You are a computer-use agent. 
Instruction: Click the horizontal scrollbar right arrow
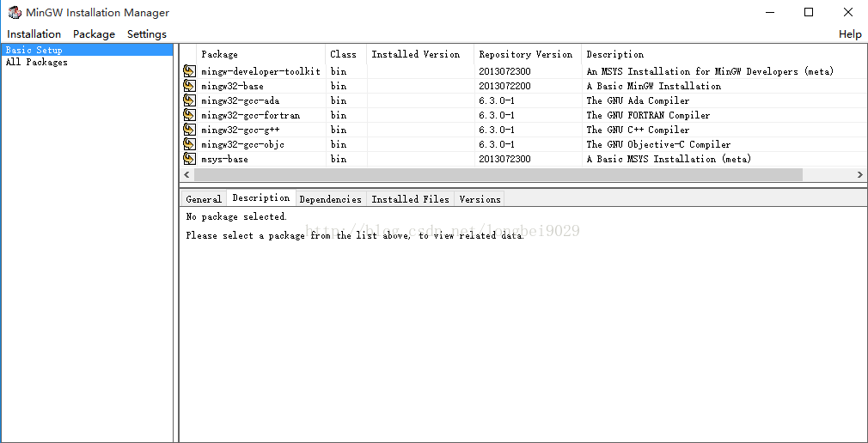tap(859, 174)
